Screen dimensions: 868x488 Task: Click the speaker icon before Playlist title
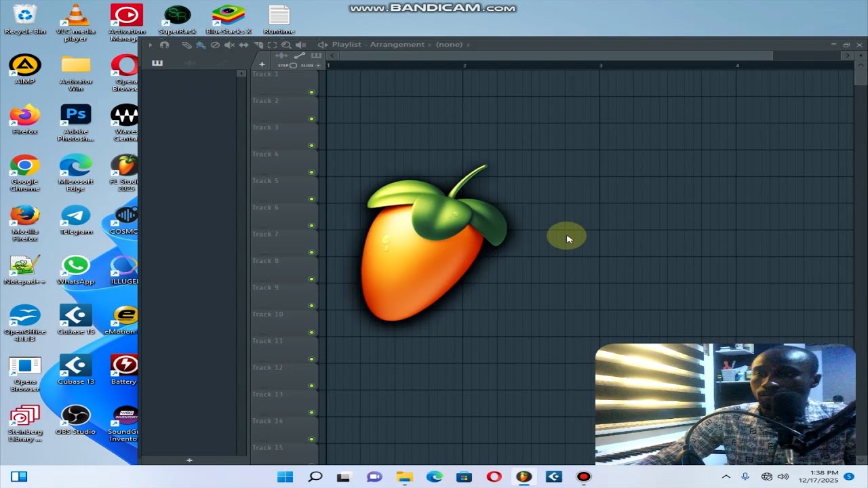[323, 45]
